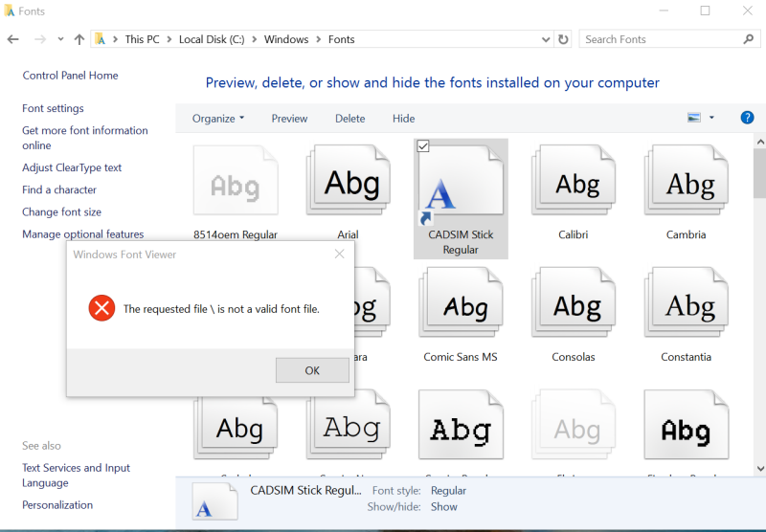The height and width of the screenshot is (532, 766).
Task: Open Font settings link
Action: pyautogui.click(x=53, y=108)
